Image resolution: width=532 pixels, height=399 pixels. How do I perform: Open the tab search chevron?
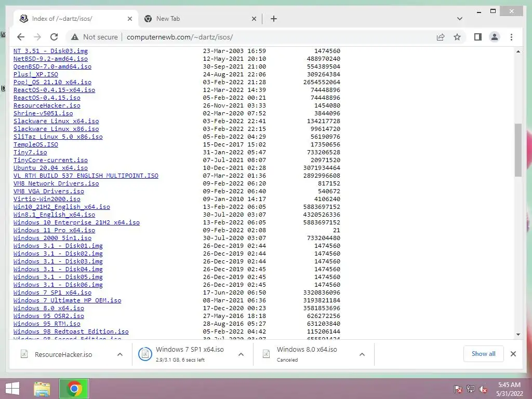point(459,19)
